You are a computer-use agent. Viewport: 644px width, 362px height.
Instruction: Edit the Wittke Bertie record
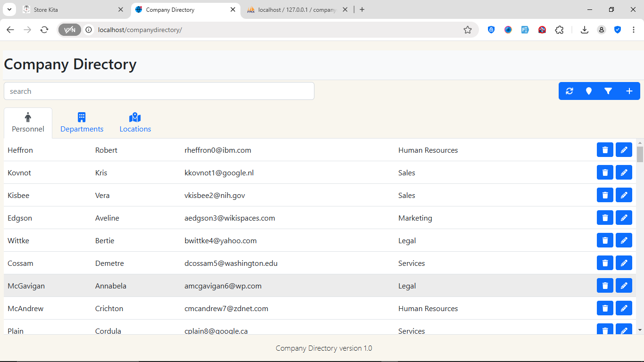624,240
